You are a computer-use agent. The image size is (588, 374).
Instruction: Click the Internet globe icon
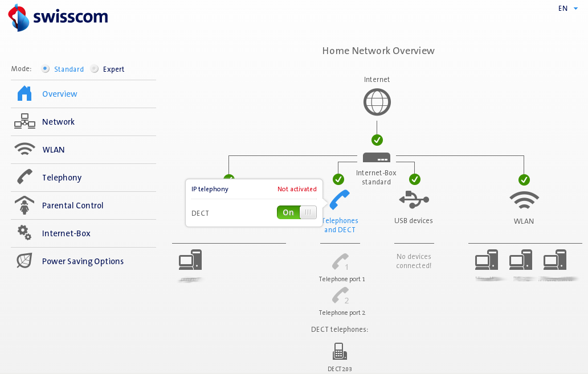(x=377, y=101)
